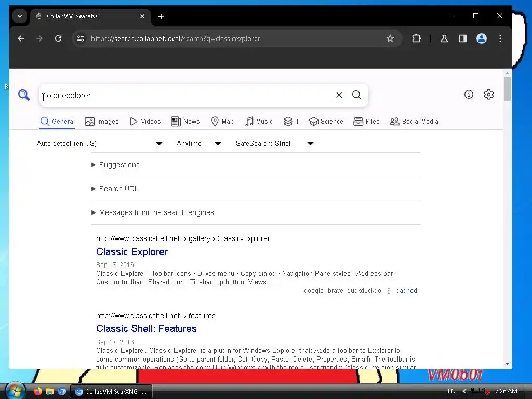Click the EN language indicator
The image size is (532, 399).
(x=451, y=391)
